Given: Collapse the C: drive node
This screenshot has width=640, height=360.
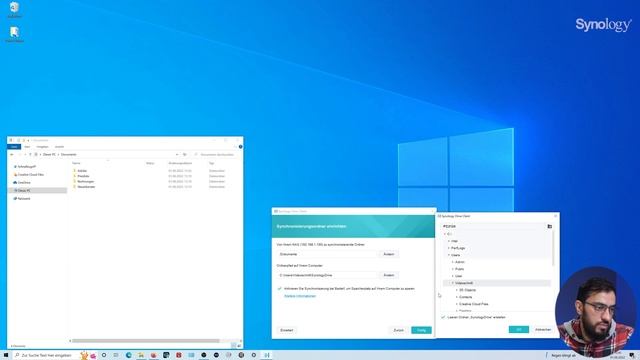Looking at the screenshot, I should pyautogui.click(x=445, y=234).
